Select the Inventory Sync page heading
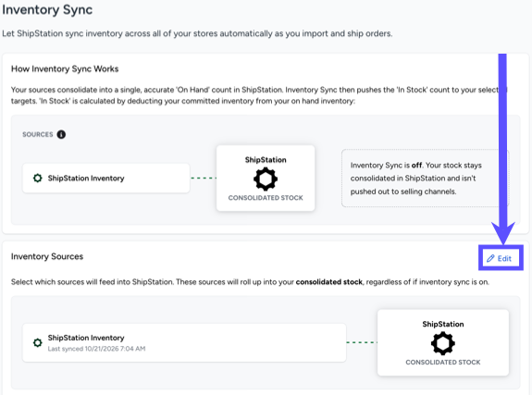Image resolution: width=532 pixels, height=395 pixels. (x=47, y=9)
